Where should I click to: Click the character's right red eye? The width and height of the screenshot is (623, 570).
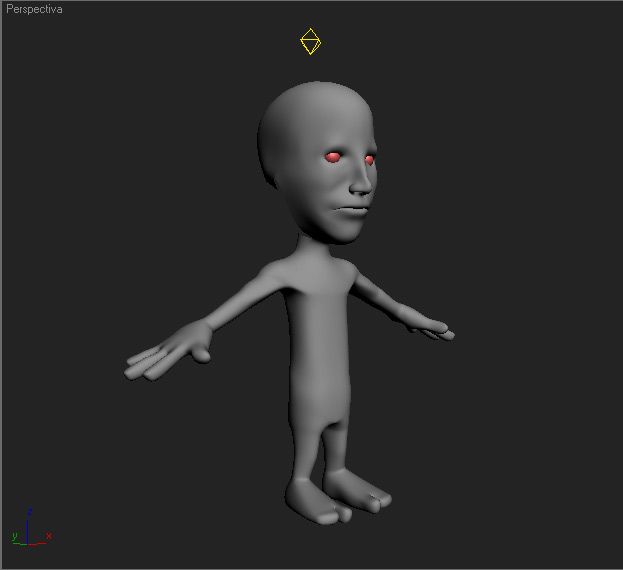[333, 157]
